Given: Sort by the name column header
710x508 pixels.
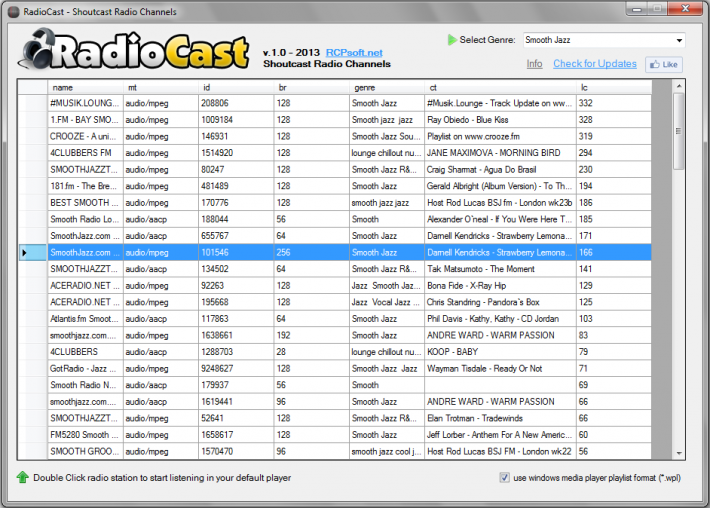Looking at the screenshot, I should (x=85, y=87).
